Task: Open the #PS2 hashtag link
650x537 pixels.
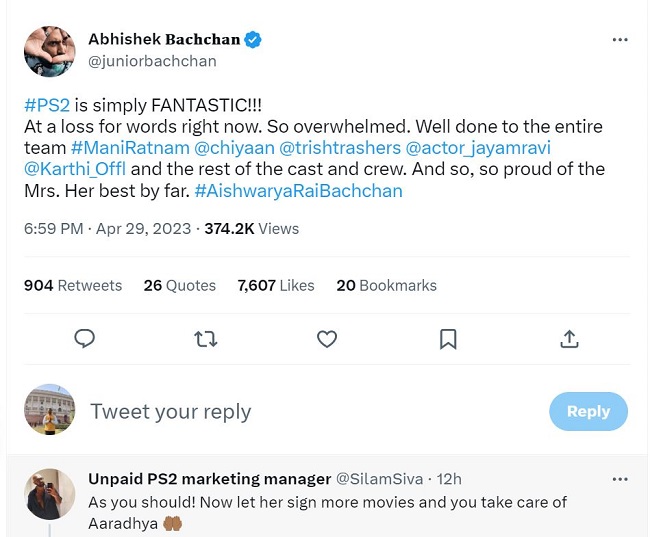Action: click(44, 106)
